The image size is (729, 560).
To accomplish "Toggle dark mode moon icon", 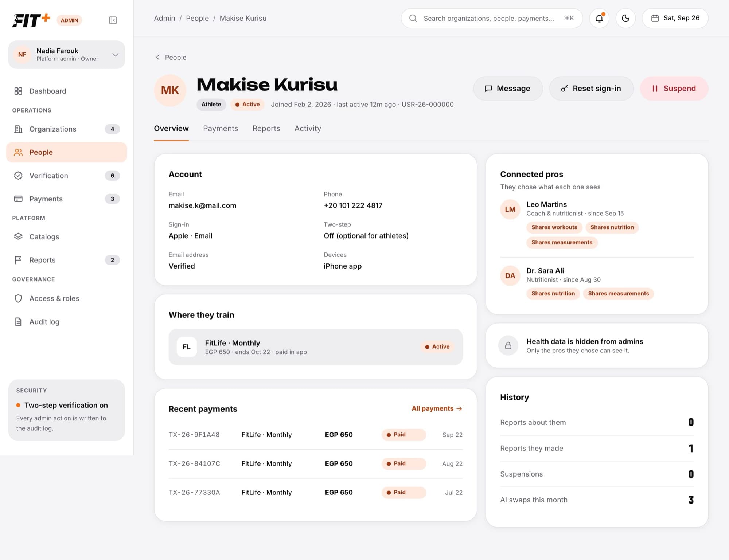I will 625,18.
